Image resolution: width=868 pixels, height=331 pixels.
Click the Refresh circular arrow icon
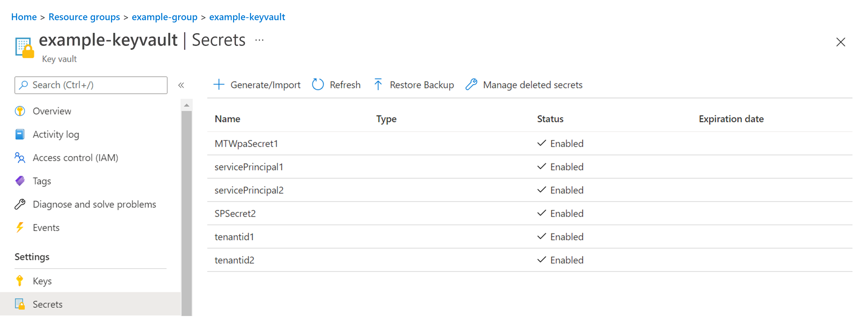pos(317,84)
